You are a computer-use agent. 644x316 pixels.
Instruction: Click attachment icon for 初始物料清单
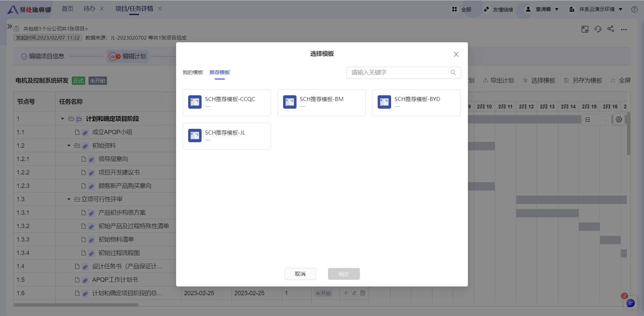tap(92, 240)
